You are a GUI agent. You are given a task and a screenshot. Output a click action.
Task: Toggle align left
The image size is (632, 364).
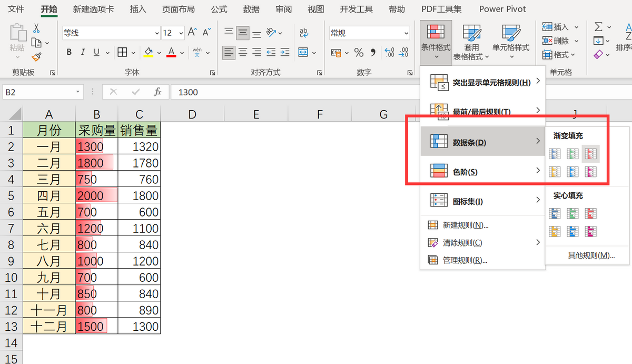tap(229, 52)
